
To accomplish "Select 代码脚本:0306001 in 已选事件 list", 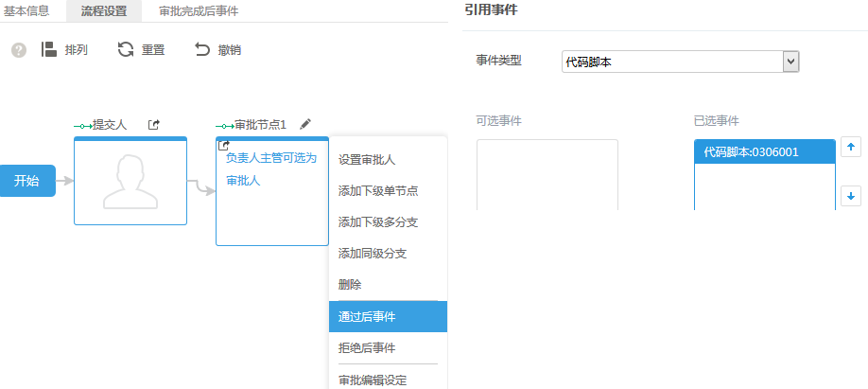I will (765, 151).
